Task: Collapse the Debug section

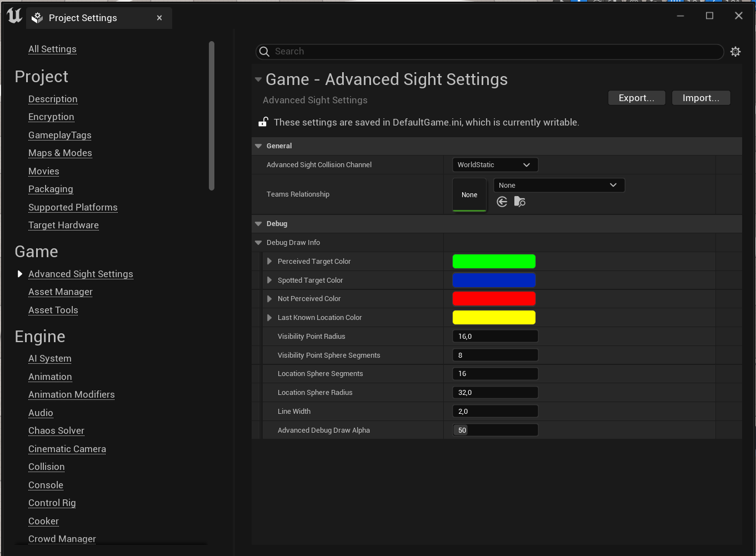Action: pos(258,224)
